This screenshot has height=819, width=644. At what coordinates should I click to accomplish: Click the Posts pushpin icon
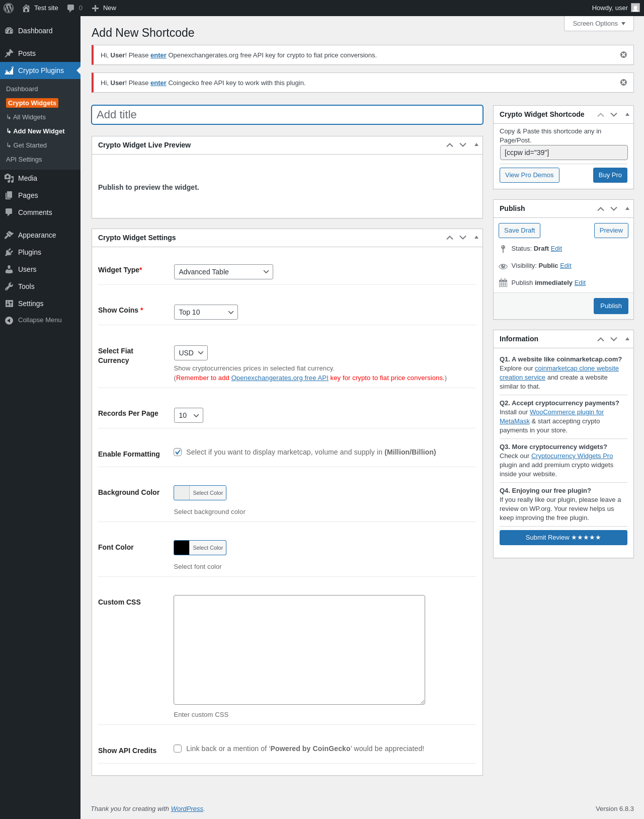(9, 53)
